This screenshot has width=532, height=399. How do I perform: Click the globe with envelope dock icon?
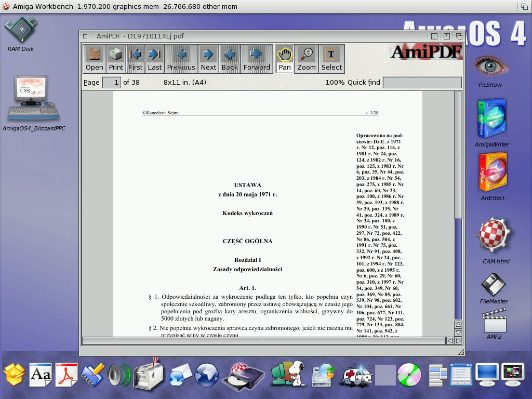180,375
